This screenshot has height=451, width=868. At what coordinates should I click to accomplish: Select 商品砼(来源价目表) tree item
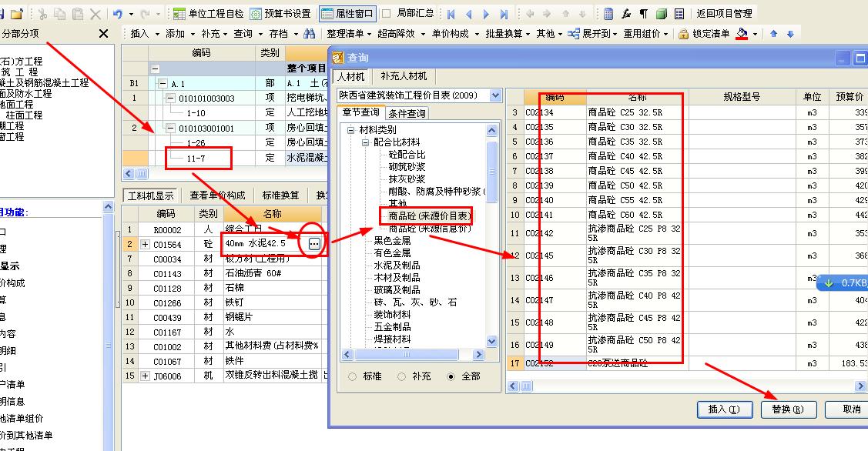[430, 215]
